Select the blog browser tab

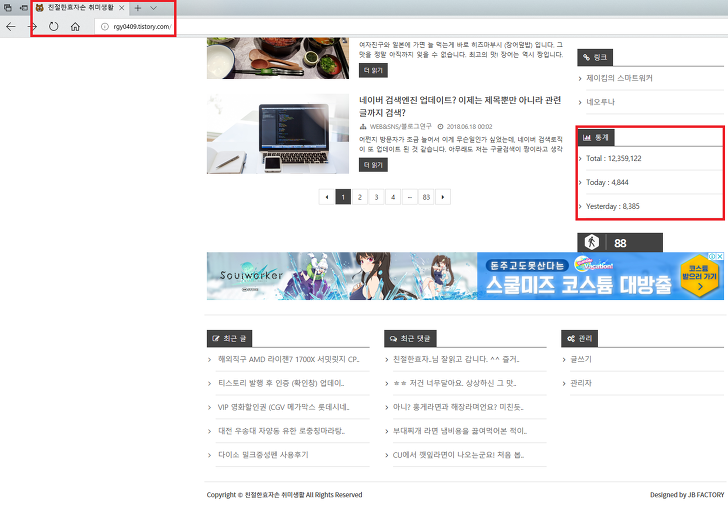tap(79, 8)
